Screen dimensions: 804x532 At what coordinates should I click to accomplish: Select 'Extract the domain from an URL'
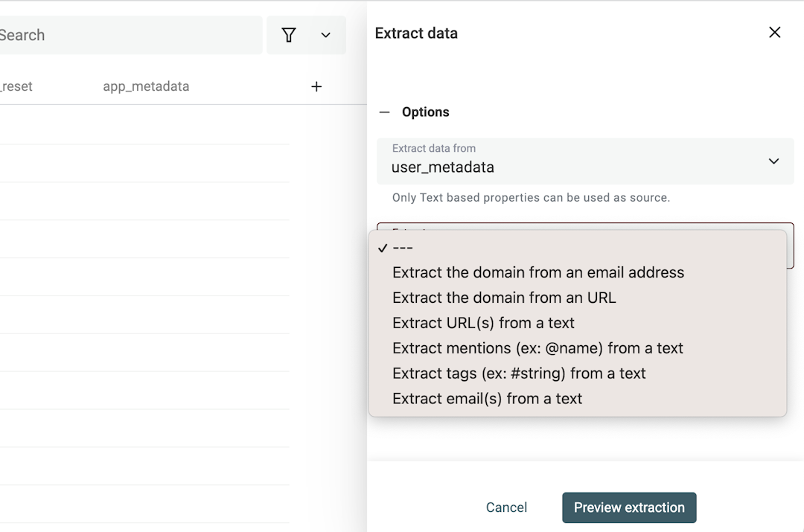[503, 297]
